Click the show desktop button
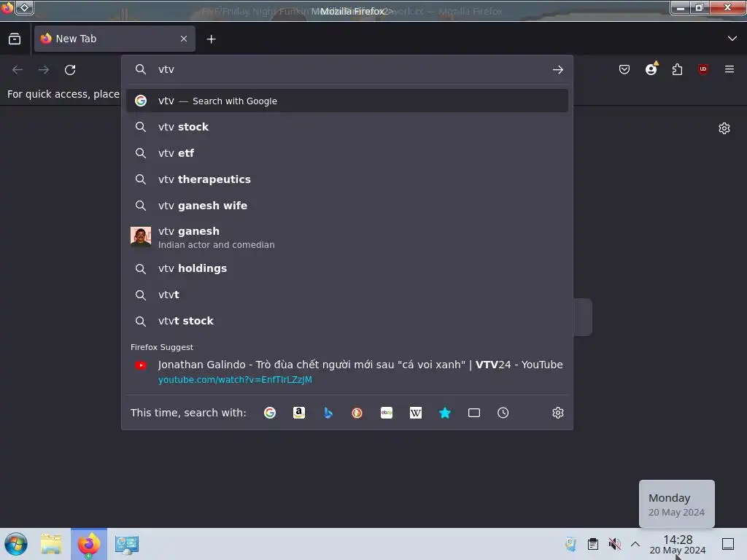Image resolution: width=747 pixels, height=560 pixels. click(x=728, y=544)
